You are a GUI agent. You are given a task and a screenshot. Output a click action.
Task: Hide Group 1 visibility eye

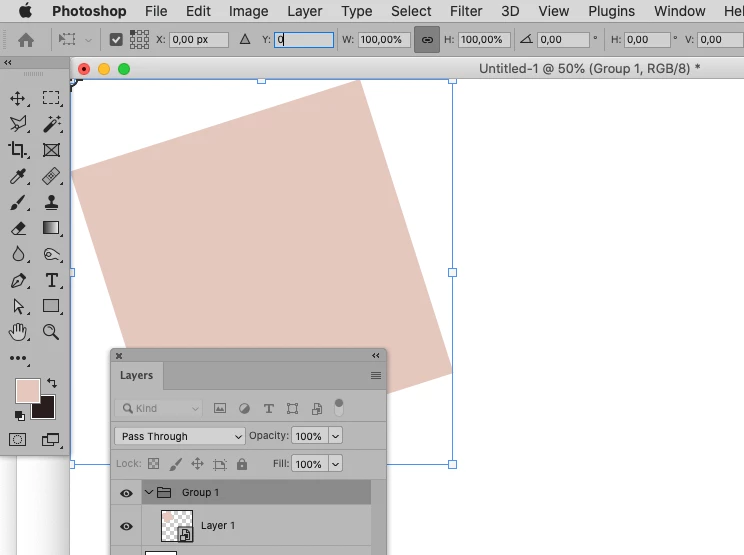[126, 493]
